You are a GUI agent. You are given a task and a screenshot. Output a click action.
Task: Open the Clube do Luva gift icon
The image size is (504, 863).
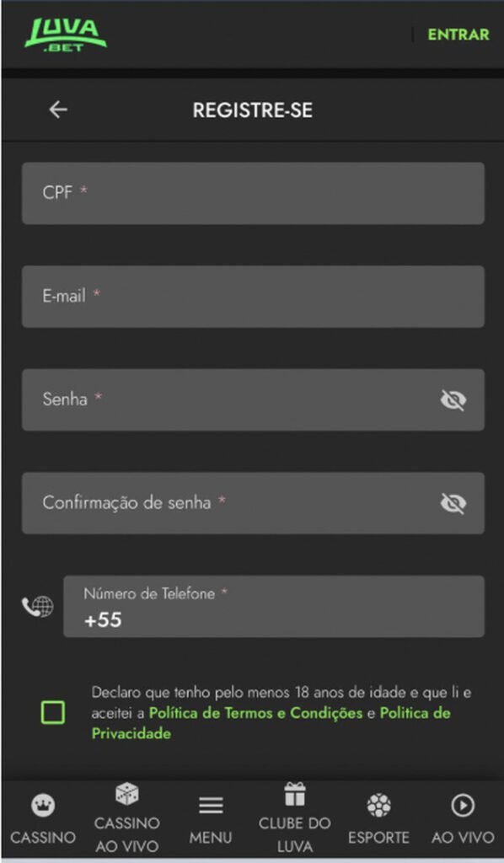point(294,794)
